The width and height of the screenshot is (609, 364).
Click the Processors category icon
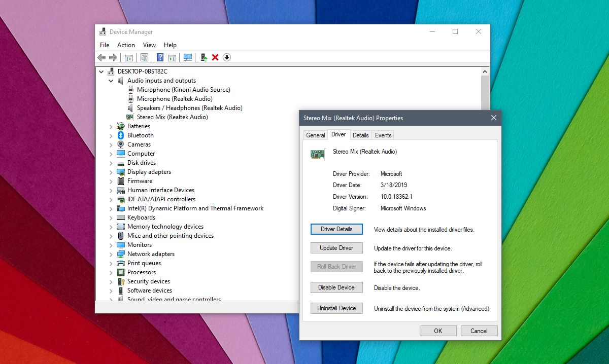point(121,272)
